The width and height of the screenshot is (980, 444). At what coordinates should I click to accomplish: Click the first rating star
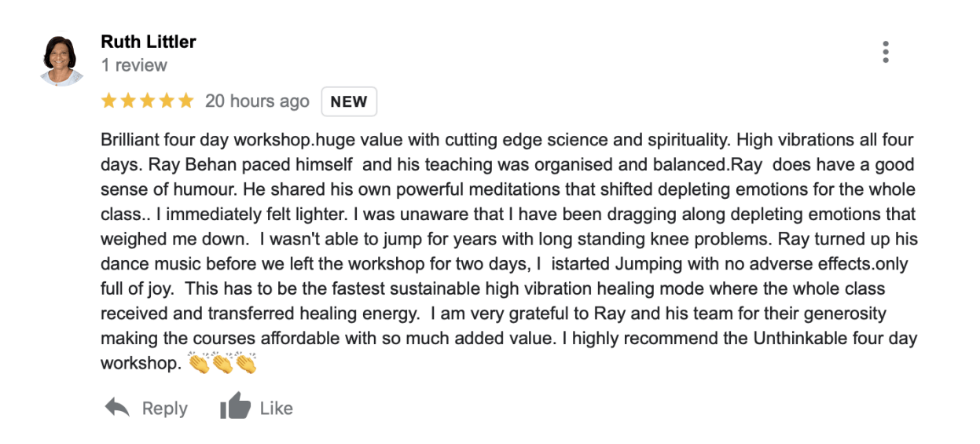tap(109, 101)
